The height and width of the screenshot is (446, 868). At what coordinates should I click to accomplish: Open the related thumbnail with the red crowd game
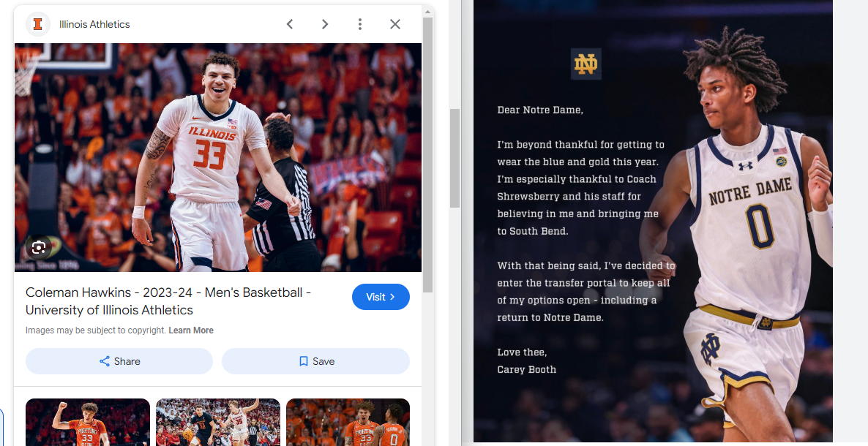pos(218,422)
